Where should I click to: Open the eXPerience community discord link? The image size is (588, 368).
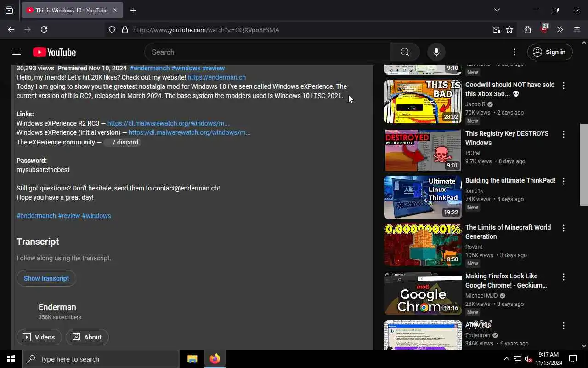coord(122,142)
